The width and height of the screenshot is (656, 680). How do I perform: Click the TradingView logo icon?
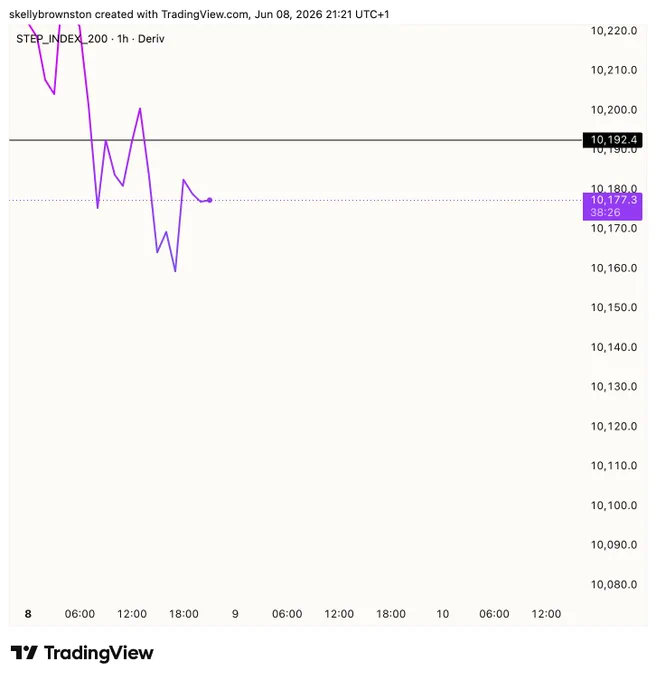click(24, 652)
